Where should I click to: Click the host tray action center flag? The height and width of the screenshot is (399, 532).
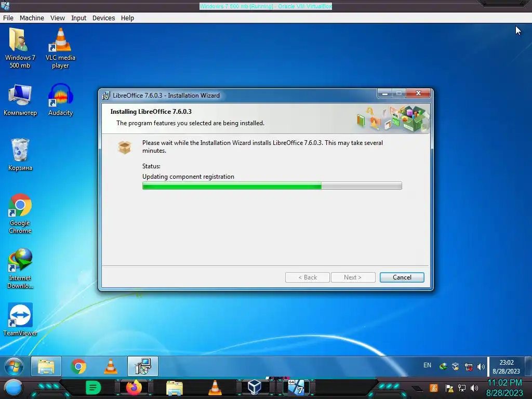[449, 388]
